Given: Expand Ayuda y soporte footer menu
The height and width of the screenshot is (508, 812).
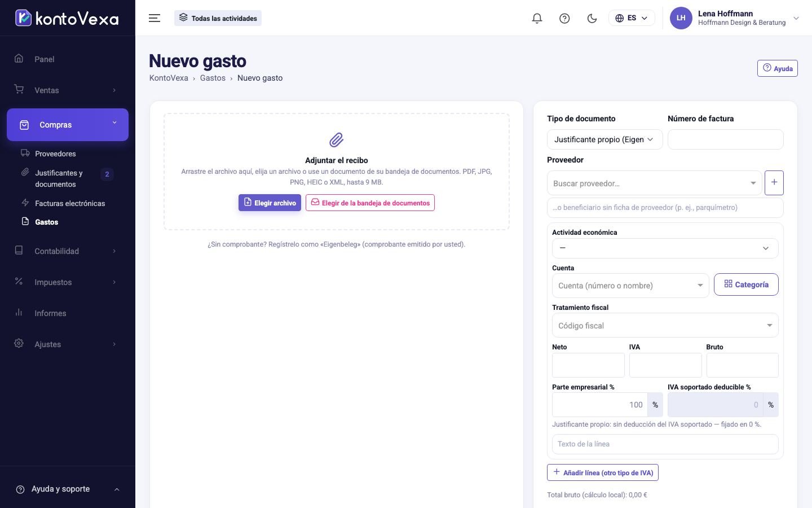Looking at the screenshot, I should (68, 489).
